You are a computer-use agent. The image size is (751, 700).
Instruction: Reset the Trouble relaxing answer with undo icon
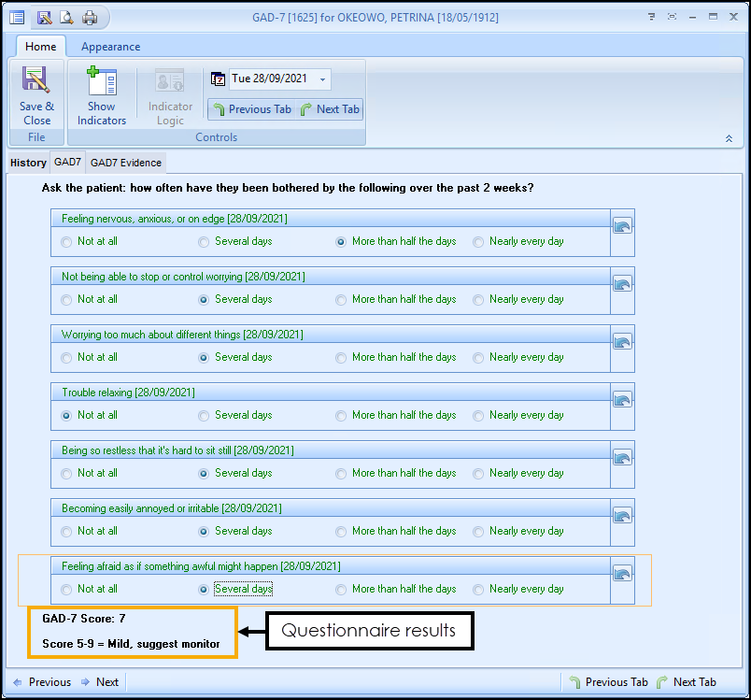(622, 400)
